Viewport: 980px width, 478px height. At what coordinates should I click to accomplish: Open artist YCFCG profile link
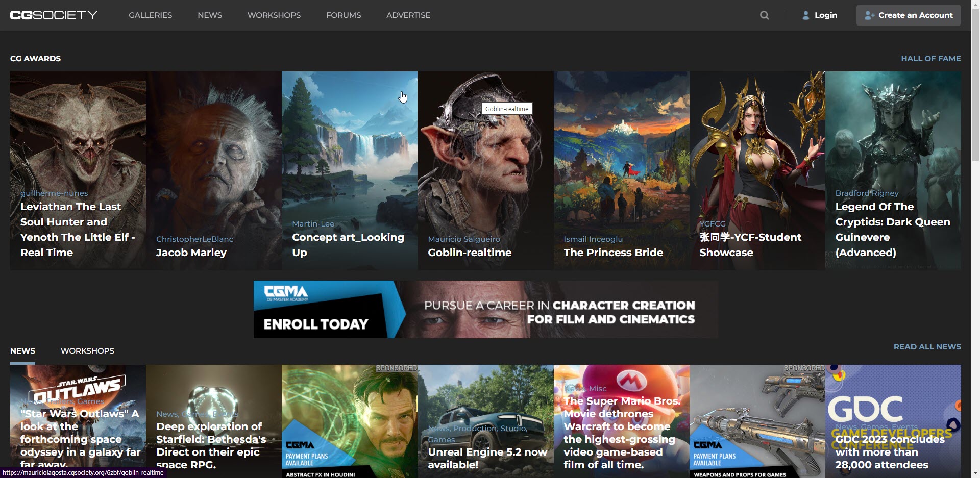[713, 224]
